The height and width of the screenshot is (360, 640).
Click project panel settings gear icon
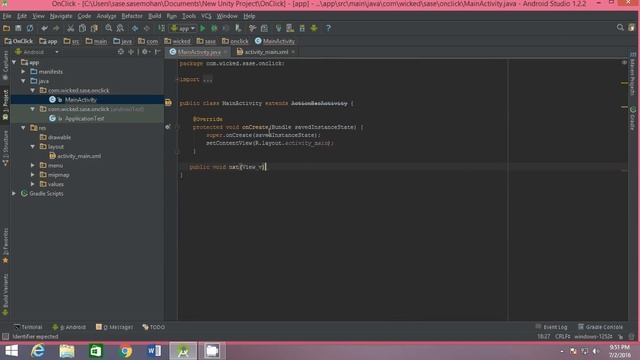coord(145,52)
